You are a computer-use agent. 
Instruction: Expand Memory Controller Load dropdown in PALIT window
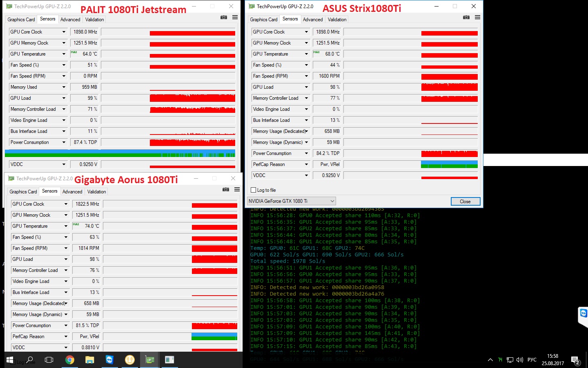64,109
